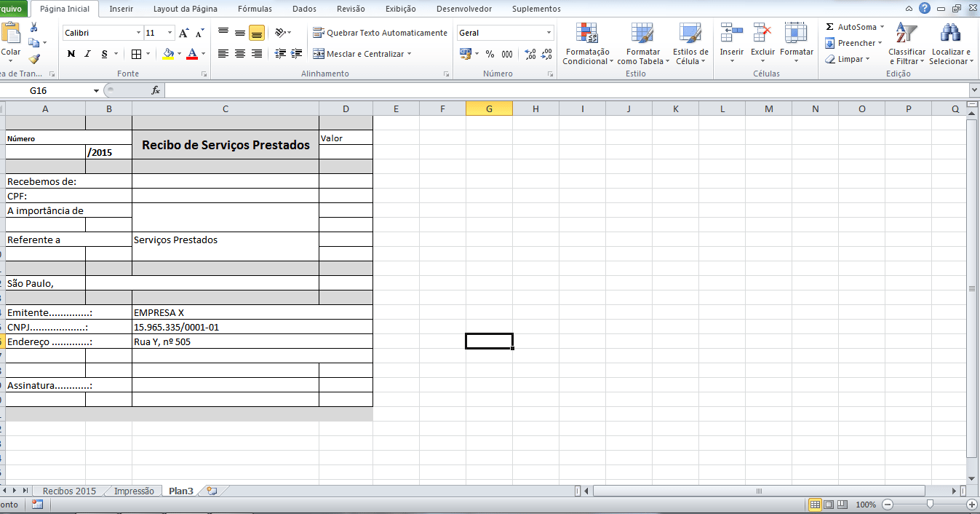Viewport: 980px width, 514px height.
Task: Open Formatar como Tabela gallery
Action: tap(643, 44)
